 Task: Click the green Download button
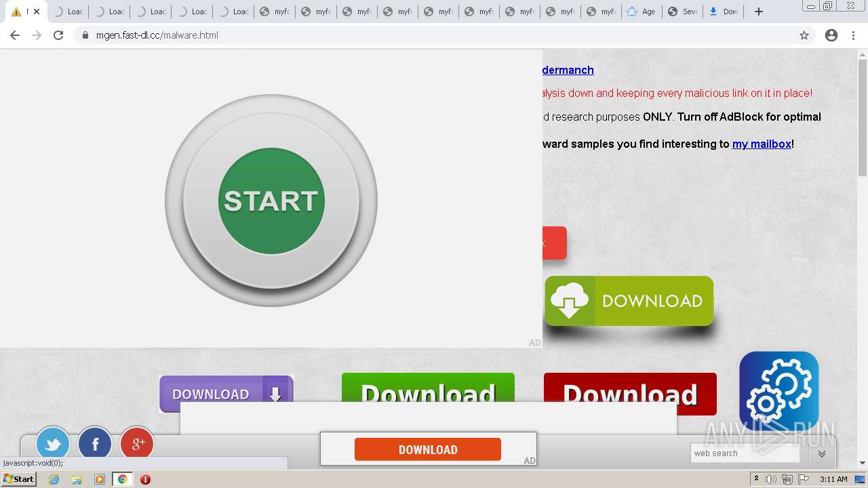point(428,388)
